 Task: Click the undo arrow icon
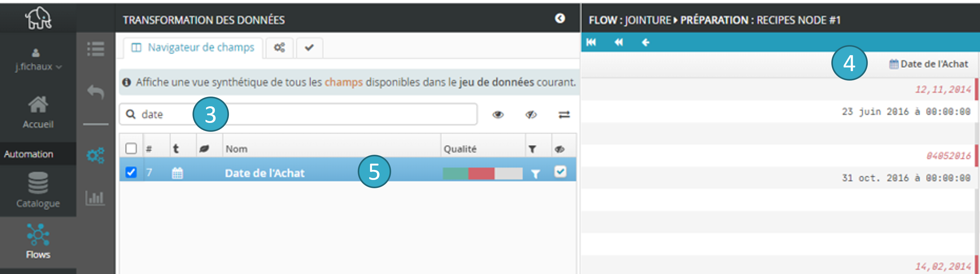click(x=96, y=92)
